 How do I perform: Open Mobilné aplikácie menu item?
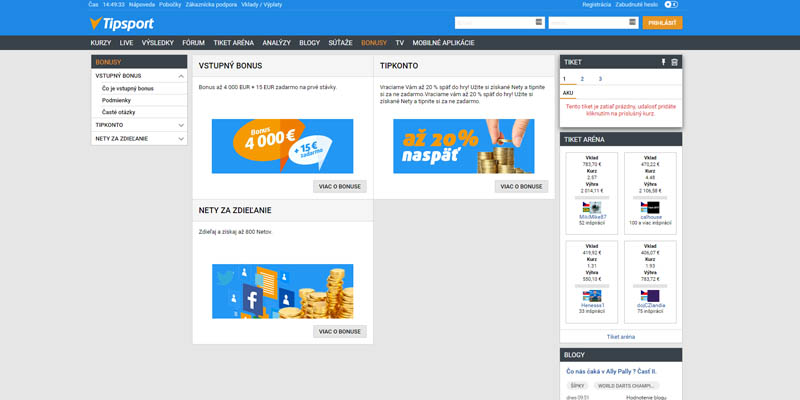[x=443, y=43]
